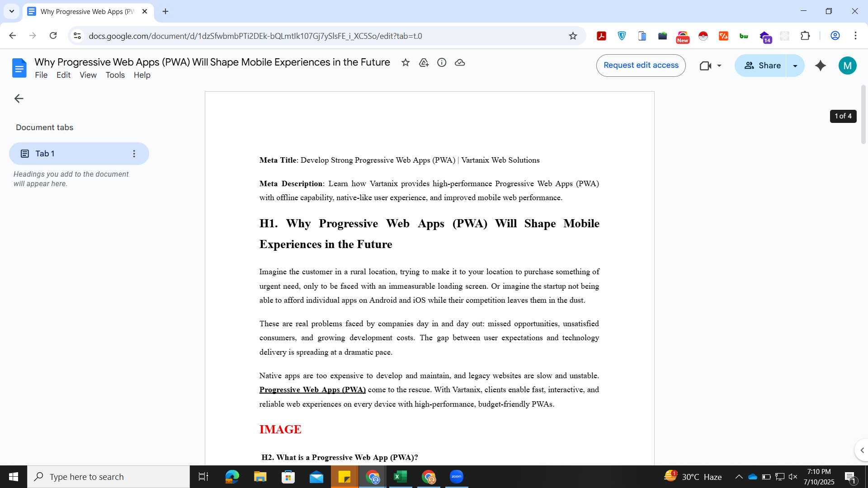This screenshot has height=488, width=868.
Task: Check the cloud save status icon
Action: (x=460, y=63)
